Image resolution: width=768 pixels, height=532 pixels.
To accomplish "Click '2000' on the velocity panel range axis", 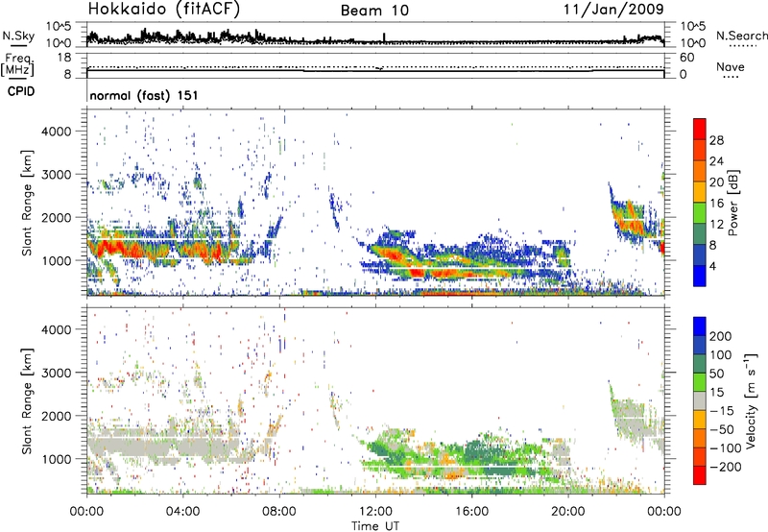I will click(x=56, y=416).
